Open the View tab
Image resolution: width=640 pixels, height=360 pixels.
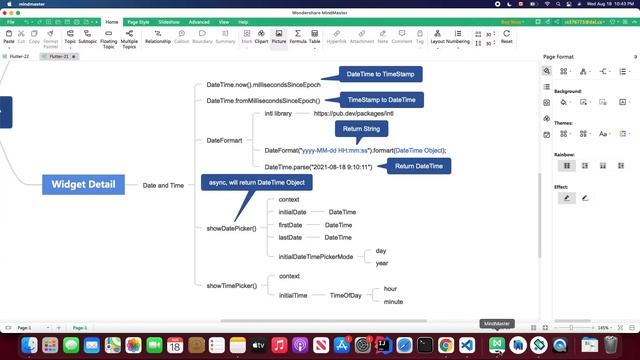(x=224, y=22)
